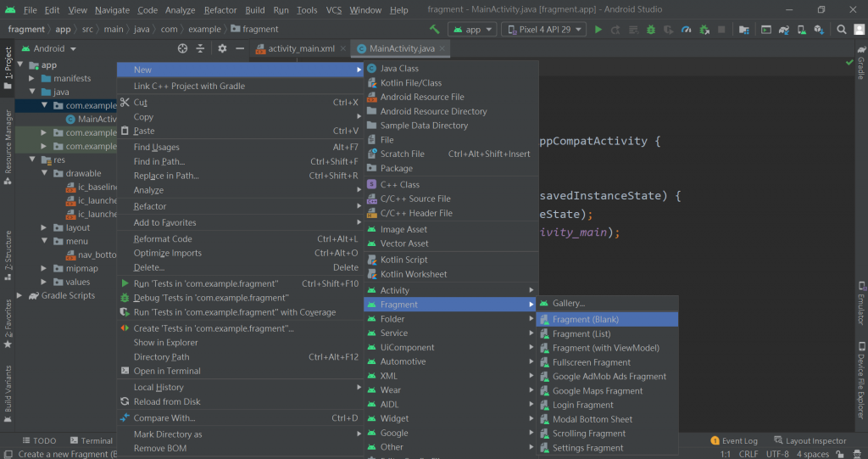Collapse the res folder in project tree
The width and height of the screenshot is (868, 459).
click(x=33, y=160)
